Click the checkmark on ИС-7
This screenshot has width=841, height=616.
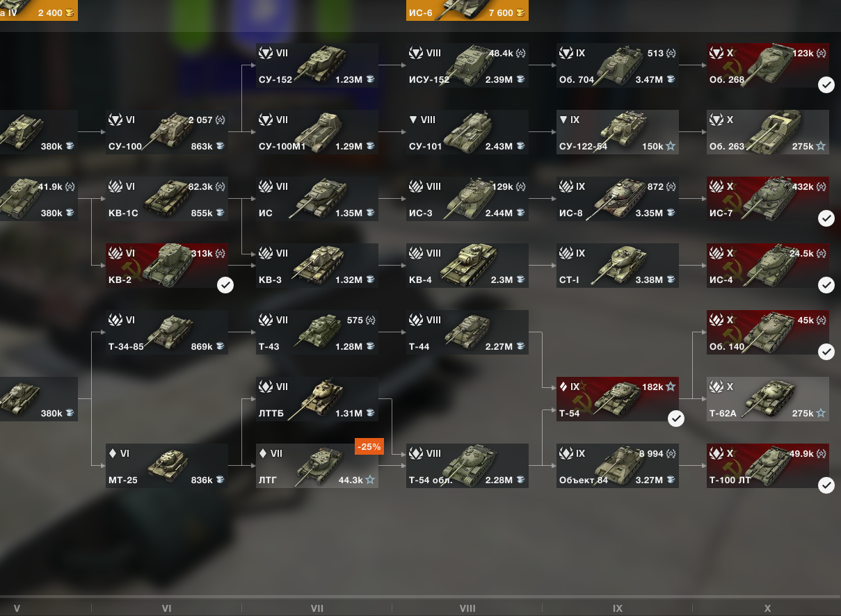tap(826, 218)
